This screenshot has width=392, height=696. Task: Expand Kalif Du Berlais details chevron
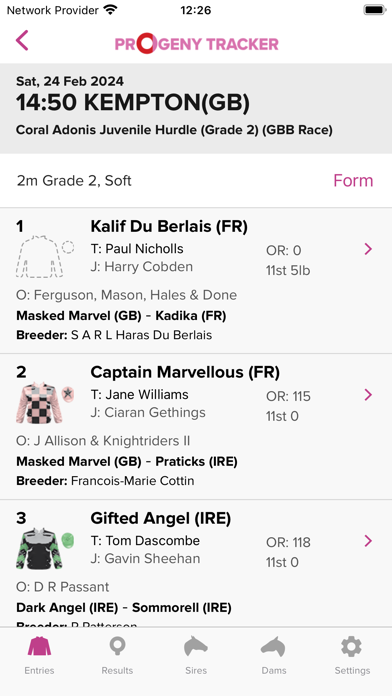[x=368, y=249]
